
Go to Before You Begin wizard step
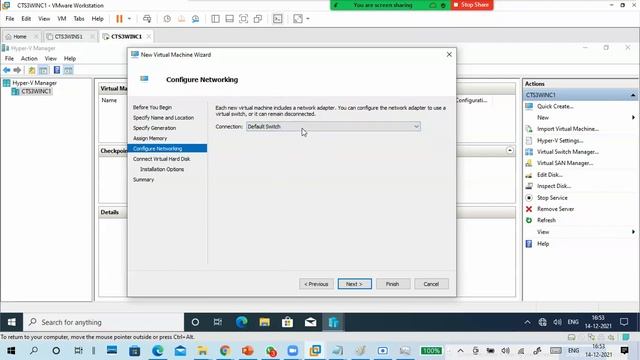point(152,107)
